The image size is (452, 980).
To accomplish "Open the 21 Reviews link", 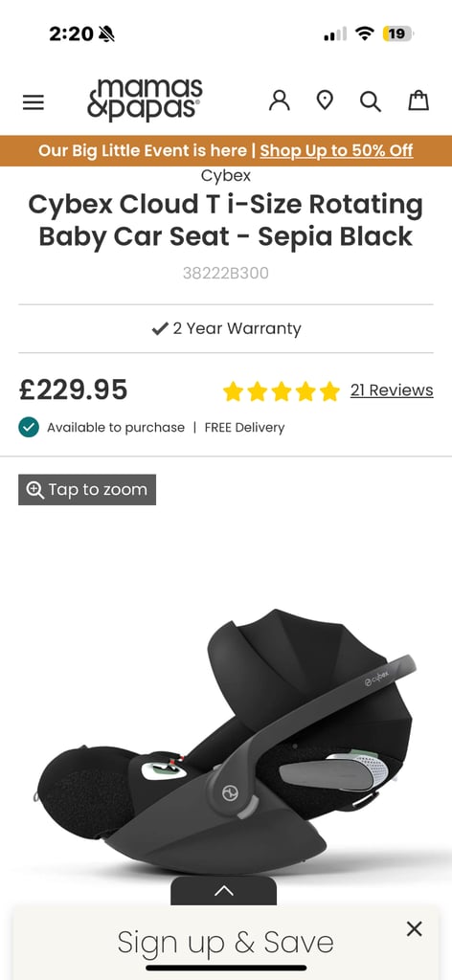I will pyautogui.click(x=392, y=390).
